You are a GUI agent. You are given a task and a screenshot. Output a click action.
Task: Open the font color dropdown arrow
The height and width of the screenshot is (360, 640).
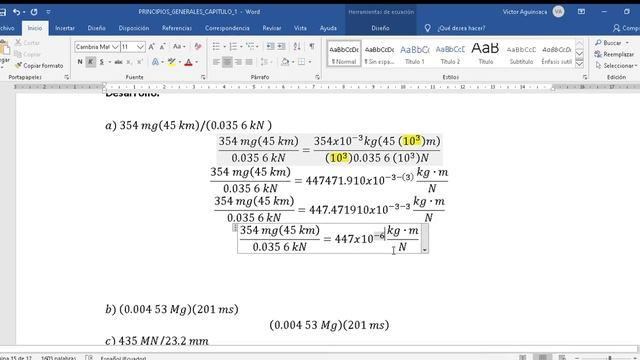(x=196, y=62)
